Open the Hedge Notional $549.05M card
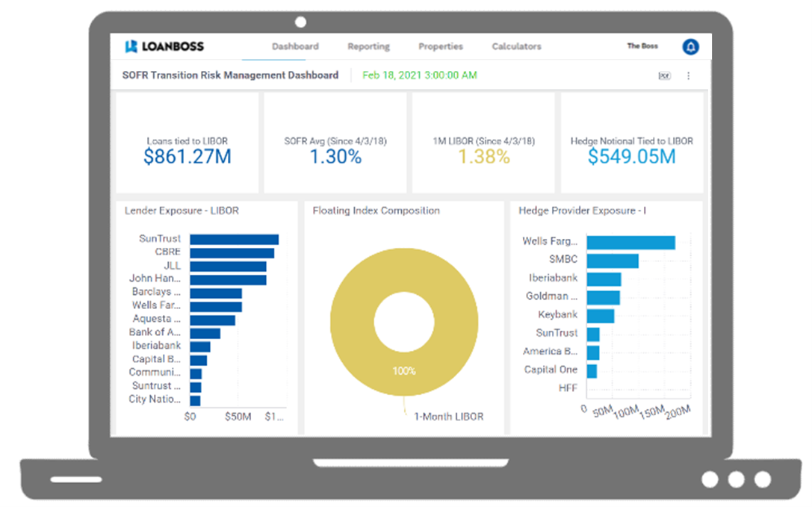This screenshot has height=507, width=812. (x=632, y=143)
